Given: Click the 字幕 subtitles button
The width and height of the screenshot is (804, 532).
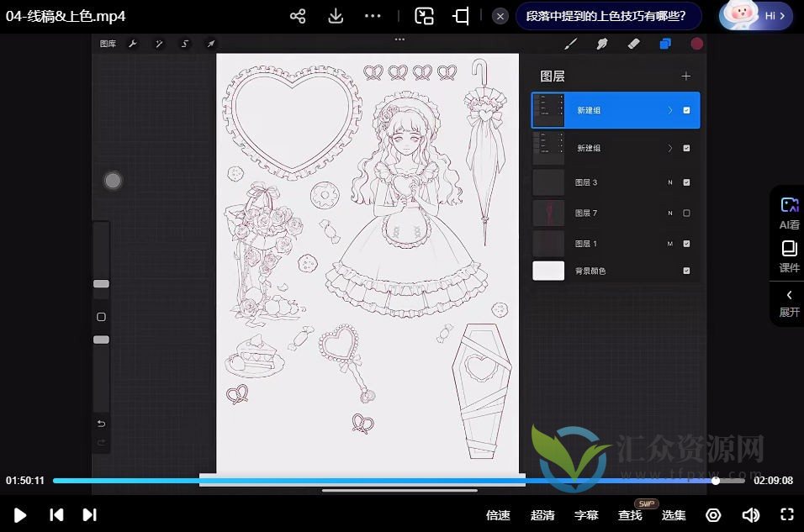Looking at the screenshot, I should (586, 515).
